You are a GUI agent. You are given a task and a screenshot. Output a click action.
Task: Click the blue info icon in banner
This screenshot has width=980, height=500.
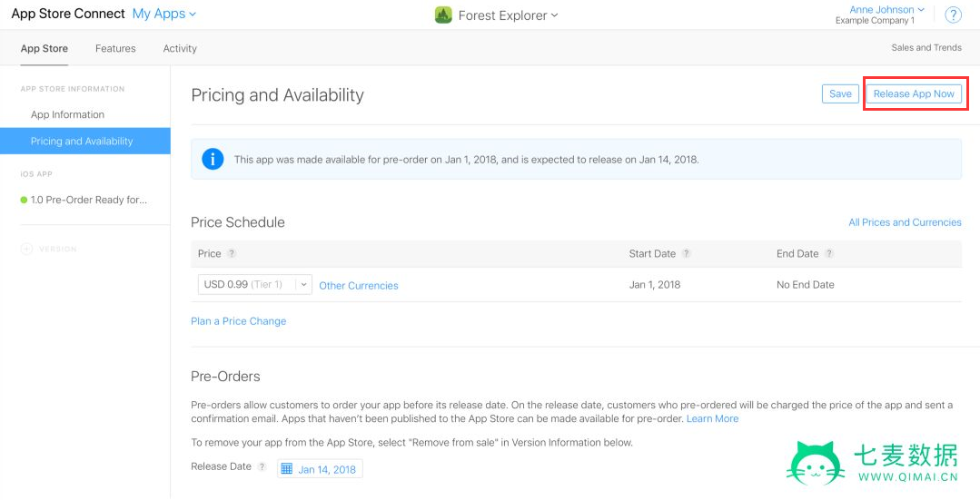coord(213,159)
